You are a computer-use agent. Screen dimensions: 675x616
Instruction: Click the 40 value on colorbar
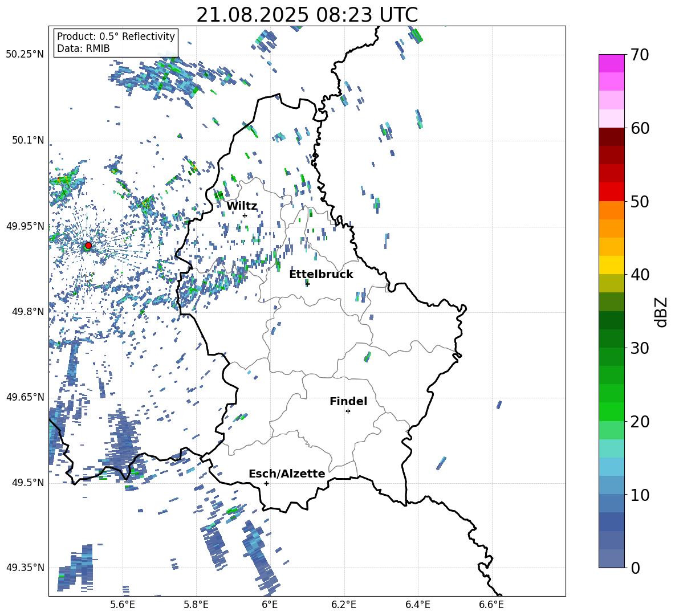(x=640, y=275)
